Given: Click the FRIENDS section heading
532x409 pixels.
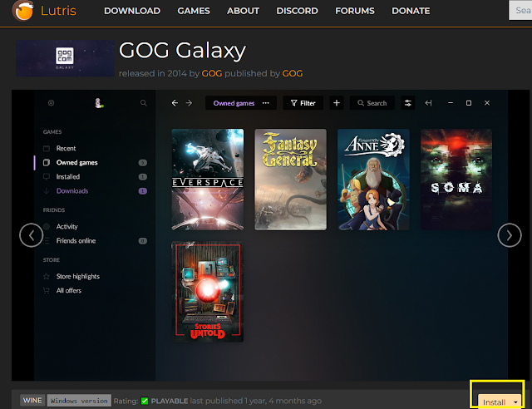Looking at the screenshot, I should click(54, 210).
